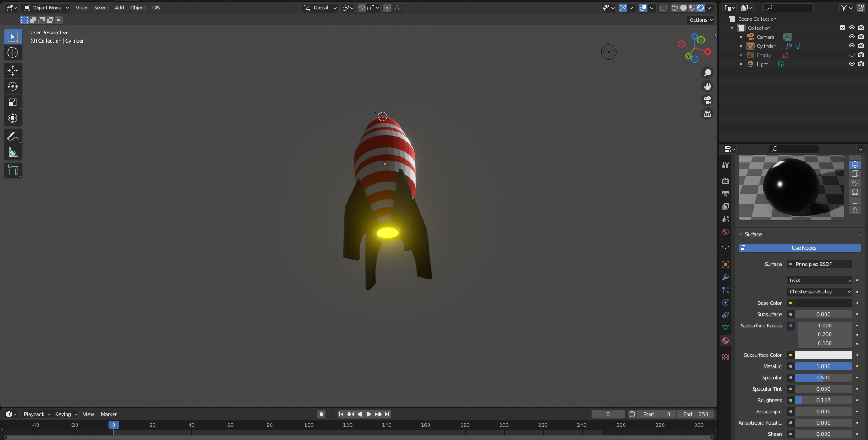Viewport: 868px width, 440px height.
Task: Uncheck Collection exclude checkbox in outliner
Action: (x=843, y=28)
